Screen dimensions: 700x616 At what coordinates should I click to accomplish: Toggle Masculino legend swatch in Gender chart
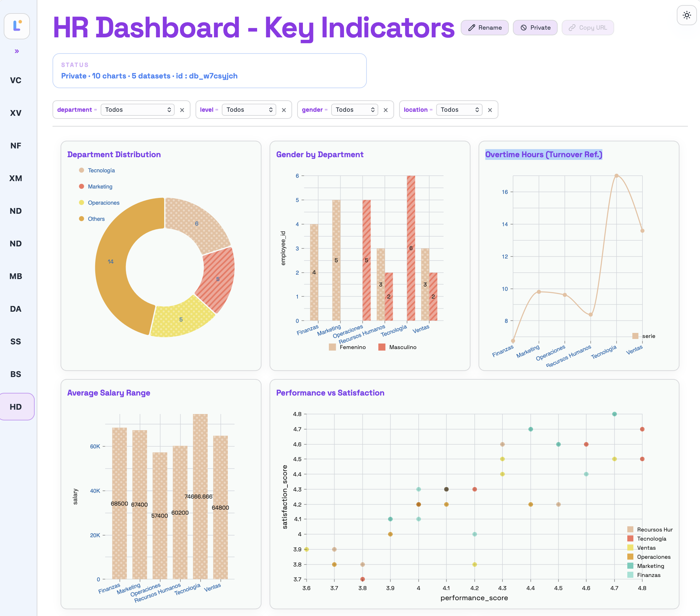coord(382,347)
